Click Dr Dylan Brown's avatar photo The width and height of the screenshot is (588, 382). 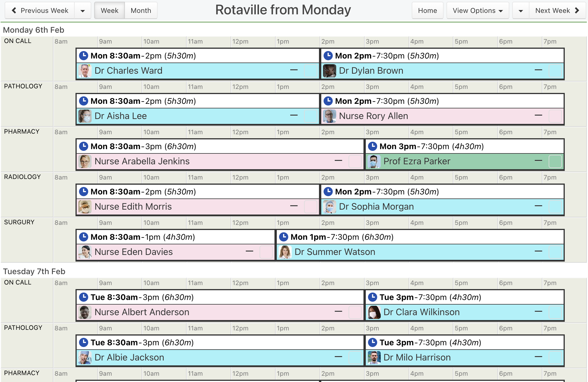pyautogui.click(x=329, y=71)
